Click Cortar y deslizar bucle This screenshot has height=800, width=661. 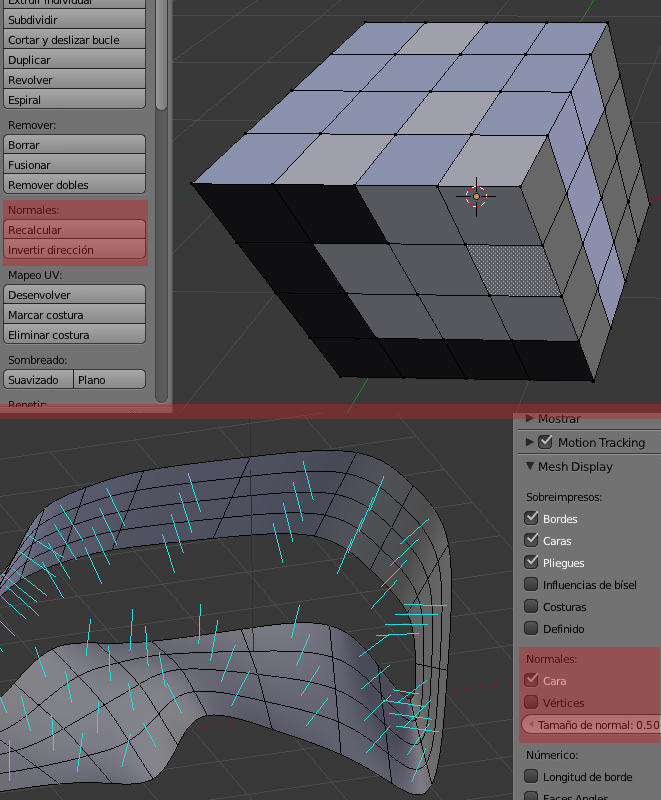(x=74, y=40)
